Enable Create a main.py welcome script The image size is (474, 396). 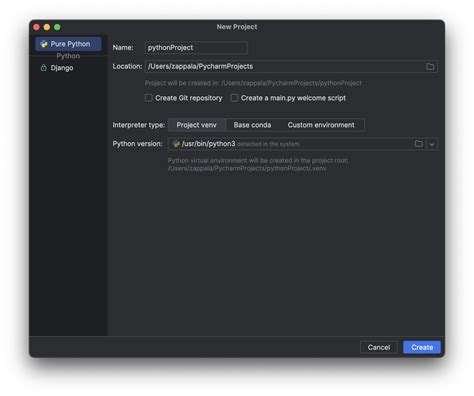(x=235, y=98)
